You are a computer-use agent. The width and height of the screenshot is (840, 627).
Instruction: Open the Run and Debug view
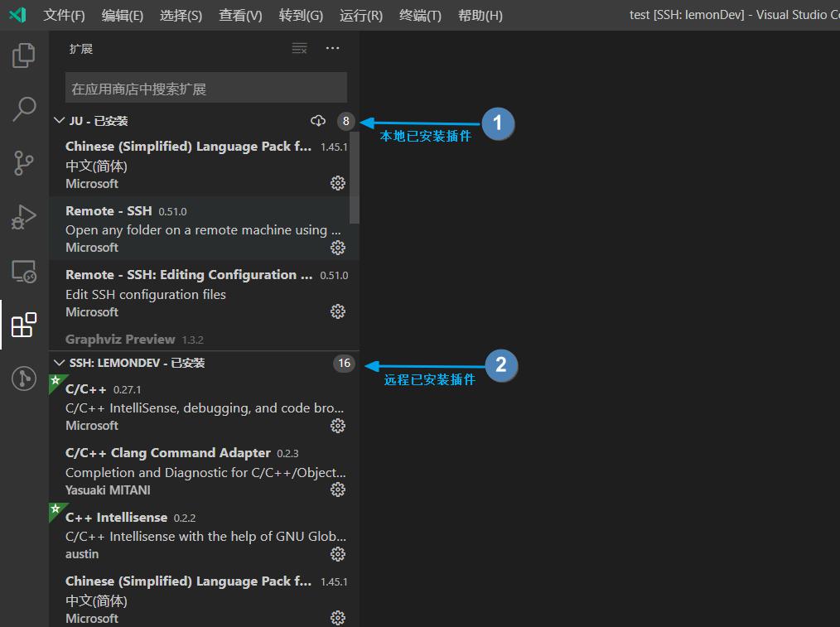23,217
